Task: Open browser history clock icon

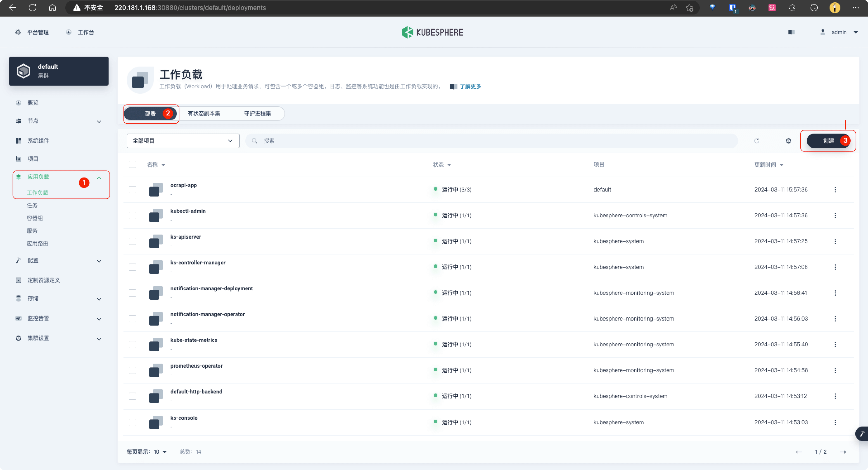Action: [814, 7]
